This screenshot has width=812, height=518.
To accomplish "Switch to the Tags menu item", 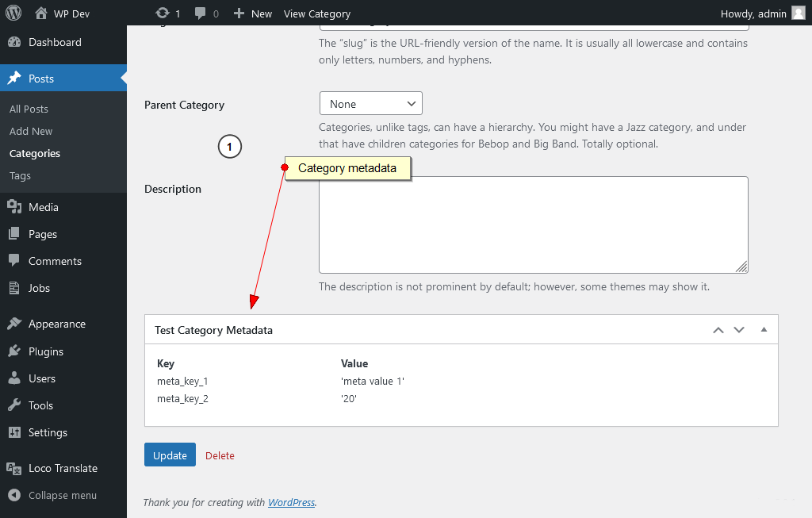I will point(19,175).
